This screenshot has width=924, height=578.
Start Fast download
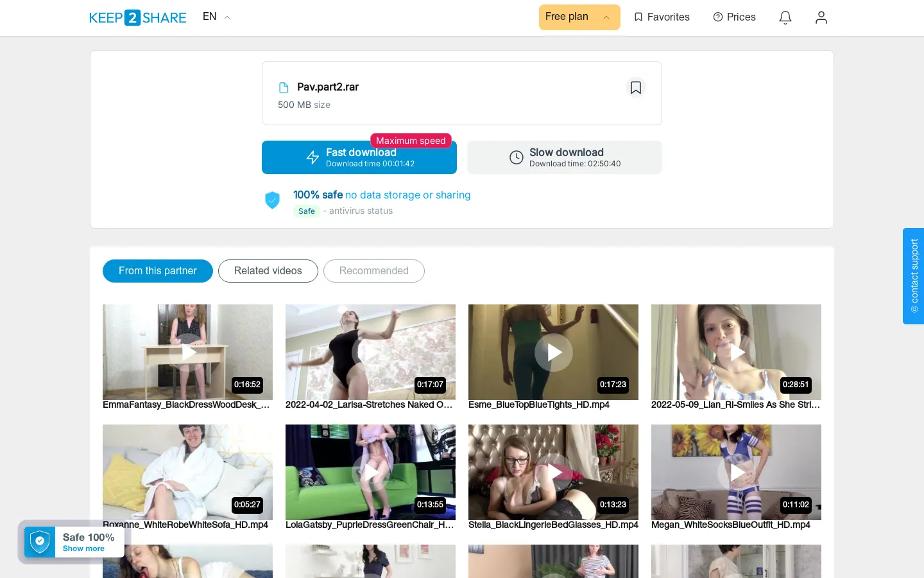tap(359, 157)
